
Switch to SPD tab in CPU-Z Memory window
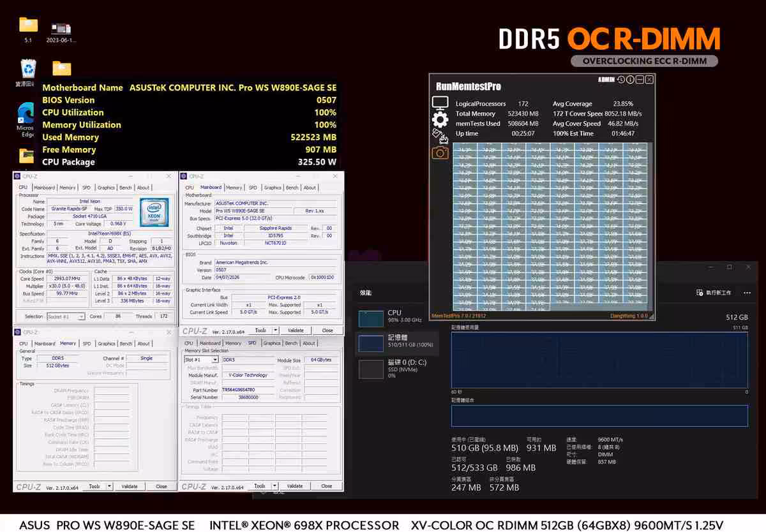87,343
